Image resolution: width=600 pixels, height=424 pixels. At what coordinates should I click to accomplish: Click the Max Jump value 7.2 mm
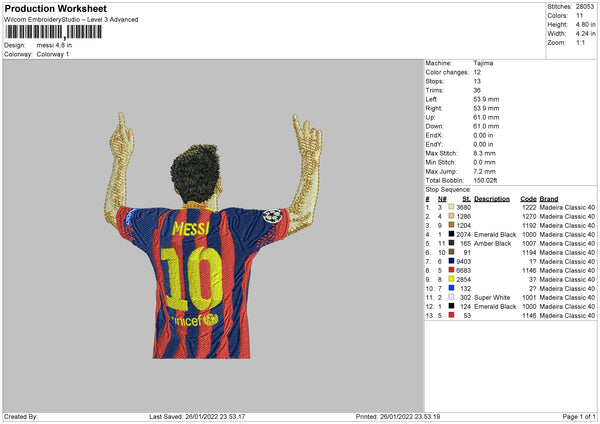point(484,171)
